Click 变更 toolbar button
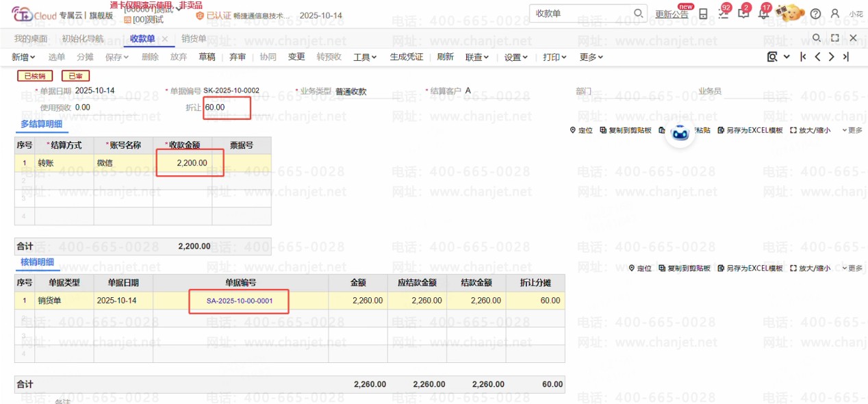The image size is (868, 404). point(296,57)
